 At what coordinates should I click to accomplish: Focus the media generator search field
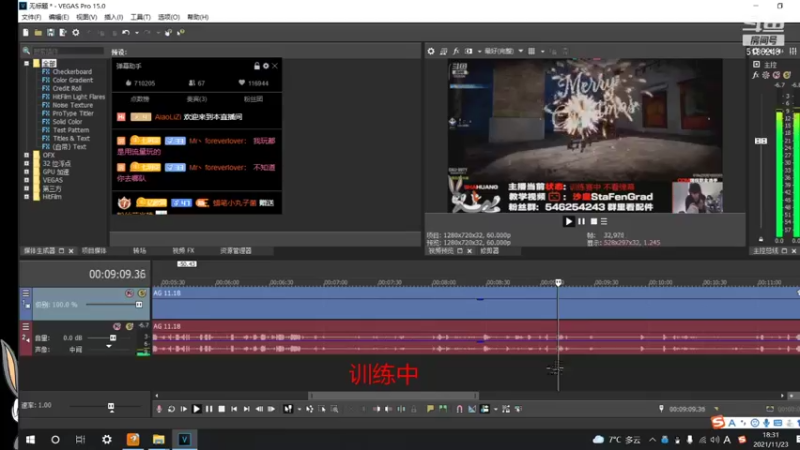point(68,51)
